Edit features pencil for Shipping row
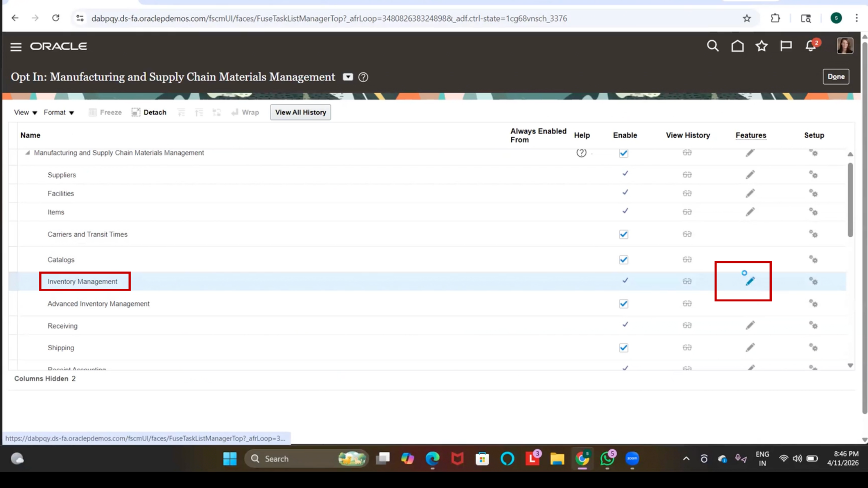 pyautogui.click(x=750, y=347)
